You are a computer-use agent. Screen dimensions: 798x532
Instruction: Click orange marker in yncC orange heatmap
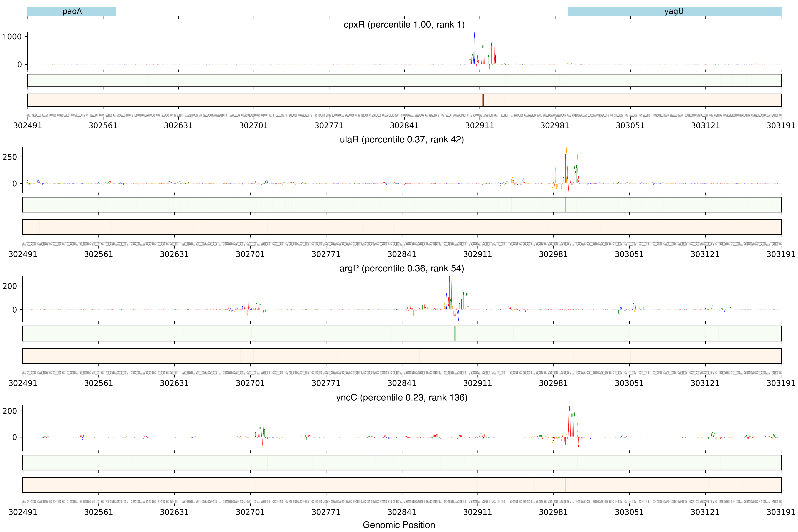(565, 485)
